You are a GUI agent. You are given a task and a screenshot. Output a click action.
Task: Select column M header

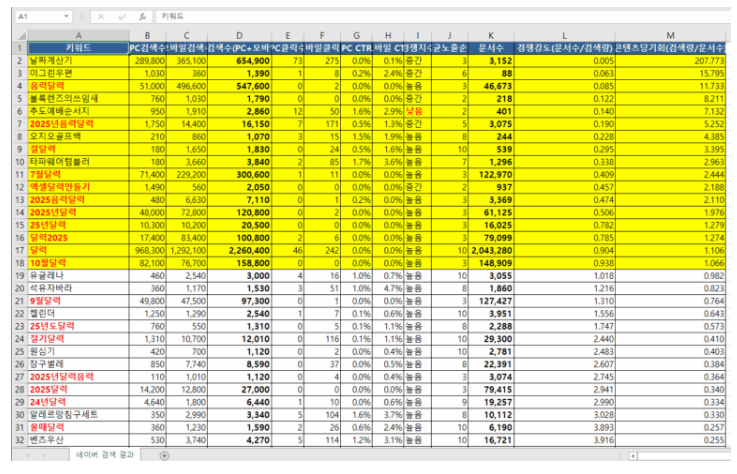click(x=670, y=36)
